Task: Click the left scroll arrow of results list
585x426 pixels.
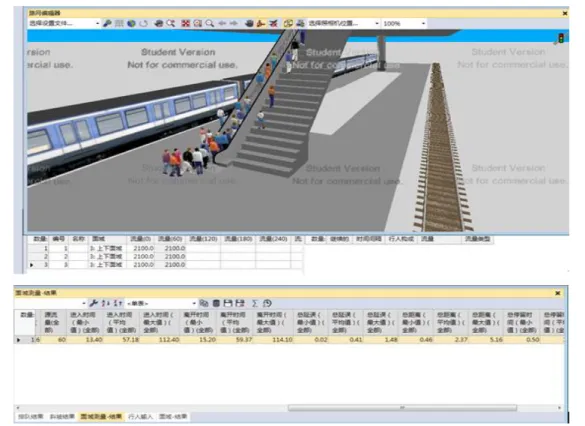Action: (18, 408)
